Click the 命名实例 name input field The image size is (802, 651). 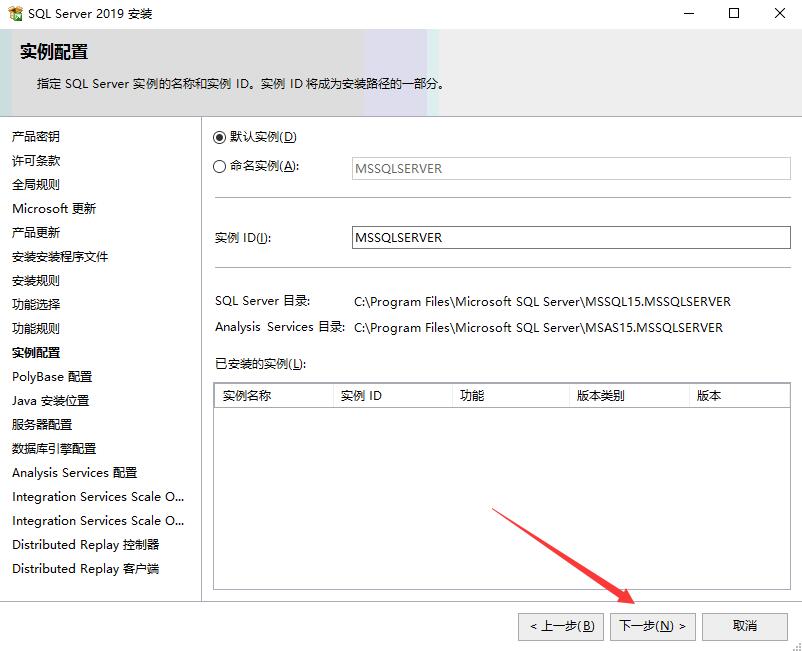[x=571, y=168]
